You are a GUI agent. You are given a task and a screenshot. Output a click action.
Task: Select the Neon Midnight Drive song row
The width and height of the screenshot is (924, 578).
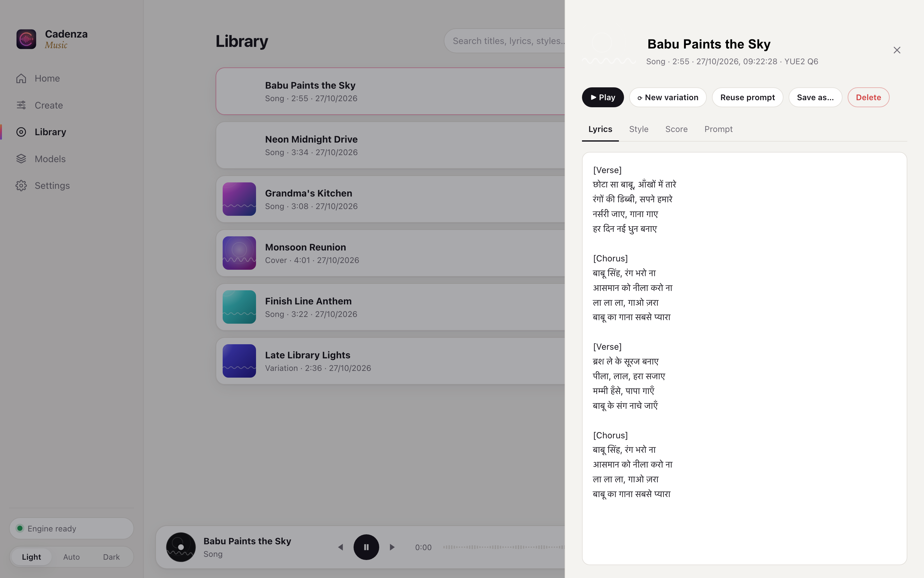click(x=390, y=145)
